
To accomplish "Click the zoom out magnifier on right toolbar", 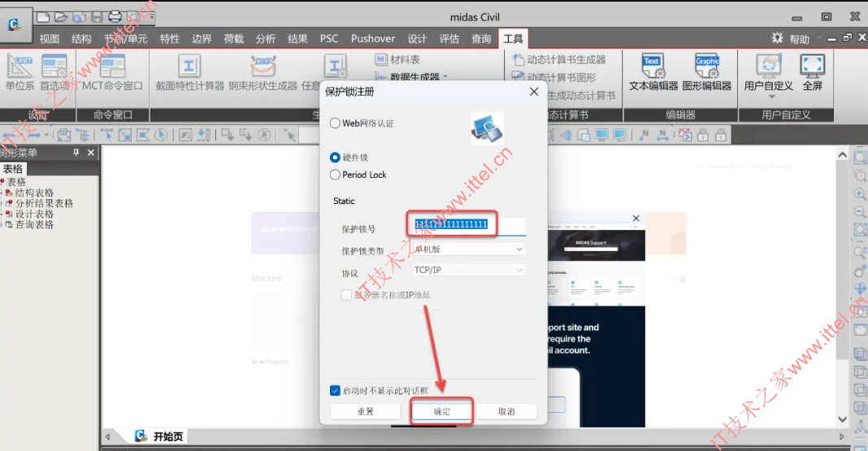I will point(860,212).
